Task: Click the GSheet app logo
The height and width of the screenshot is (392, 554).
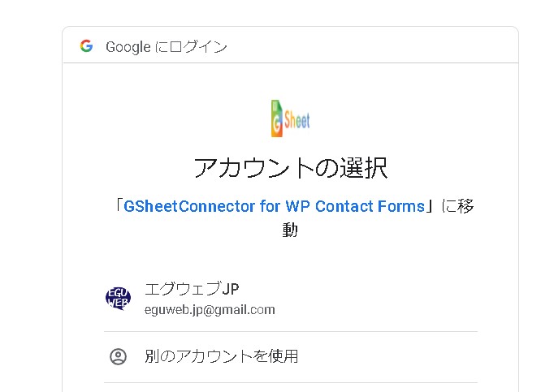Action: point(290,118)
